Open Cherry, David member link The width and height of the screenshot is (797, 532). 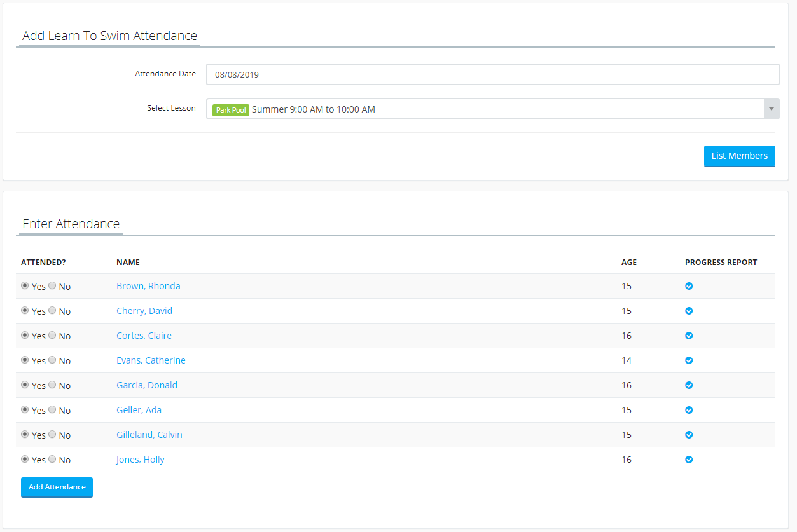point(144,311)
